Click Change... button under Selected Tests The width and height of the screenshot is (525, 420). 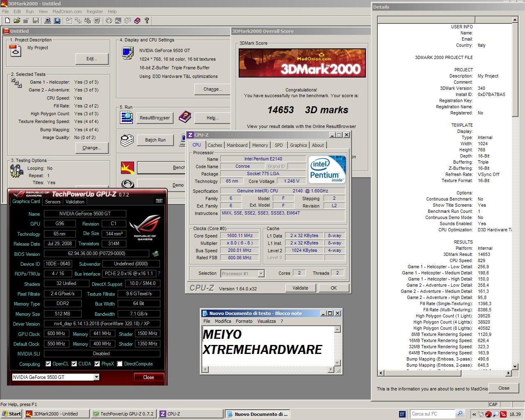point(92,148)
